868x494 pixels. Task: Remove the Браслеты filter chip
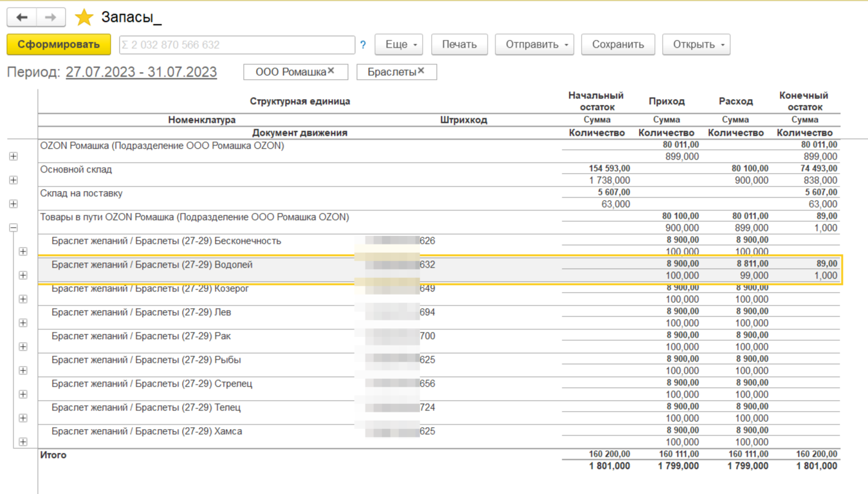point(421,71)
